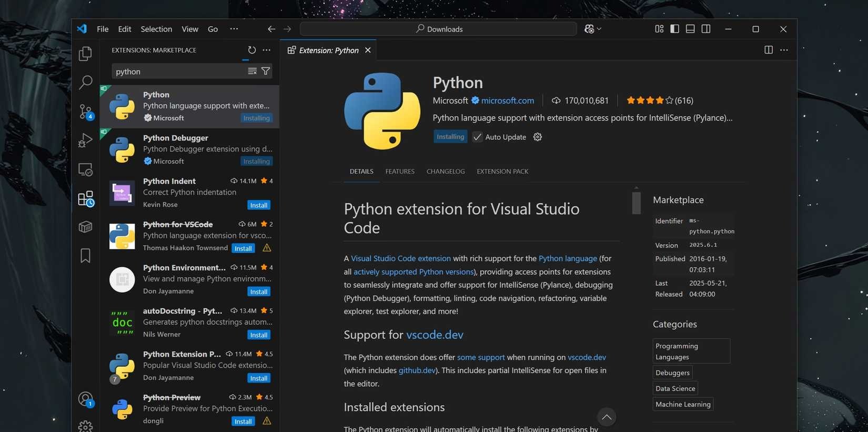
Task: Go back using the title bar arrow
Action: [271, 29]
